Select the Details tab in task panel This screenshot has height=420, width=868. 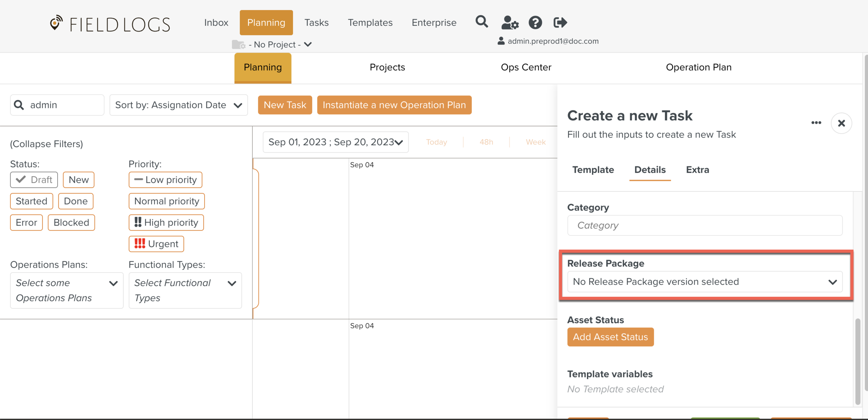click(650, 170)
